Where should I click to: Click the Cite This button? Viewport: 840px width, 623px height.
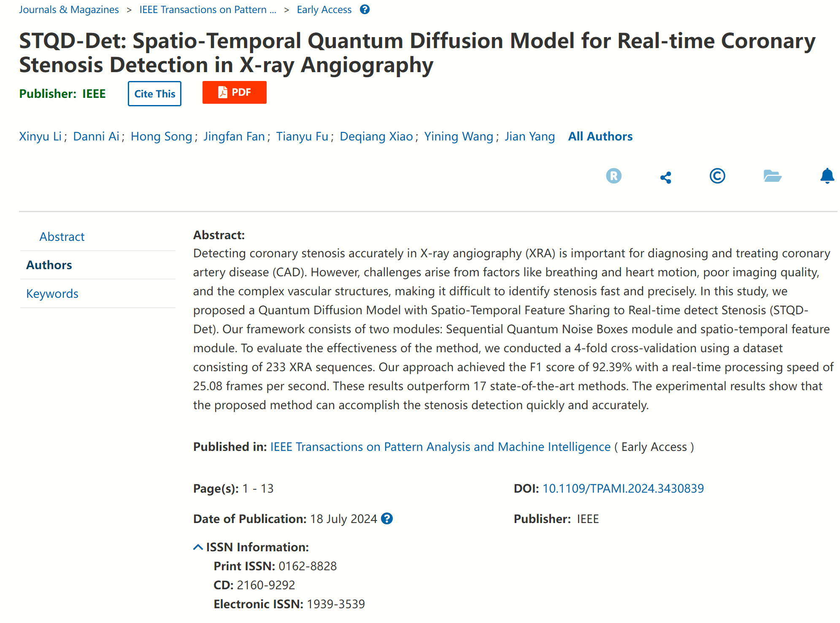coord(154,94)
